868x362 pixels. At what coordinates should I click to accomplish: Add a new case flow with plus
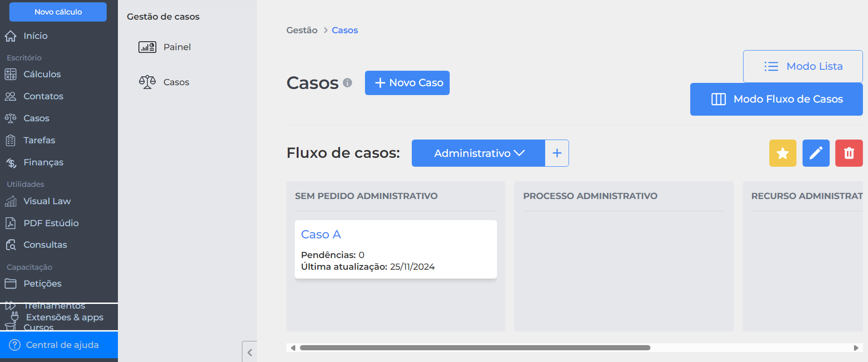[557, 153]
